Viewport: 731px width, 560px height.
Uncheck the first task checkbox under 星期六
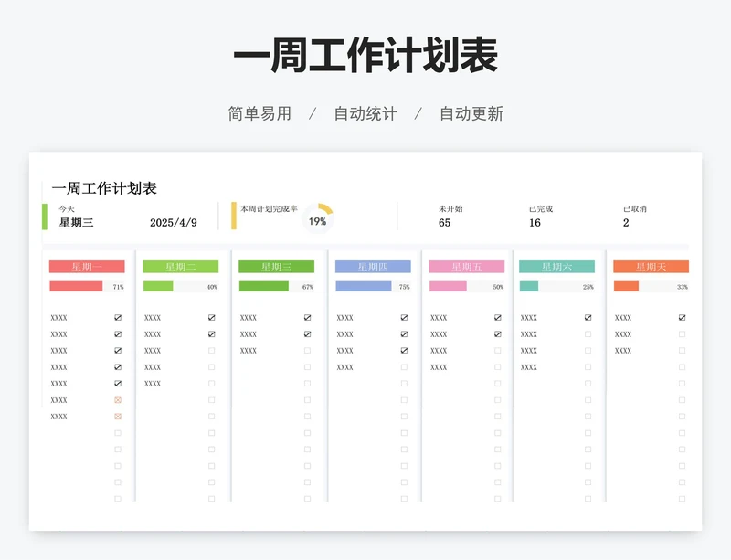588,318
